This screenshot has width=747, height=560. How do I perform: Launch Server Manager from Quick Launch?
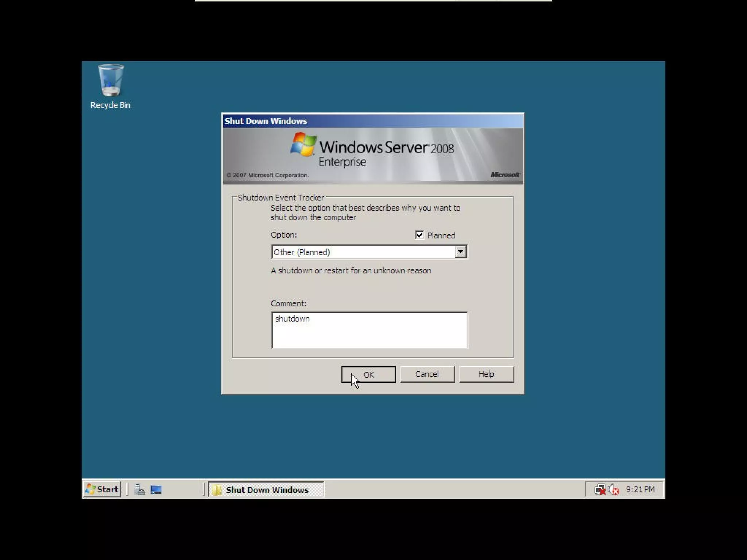139,489
